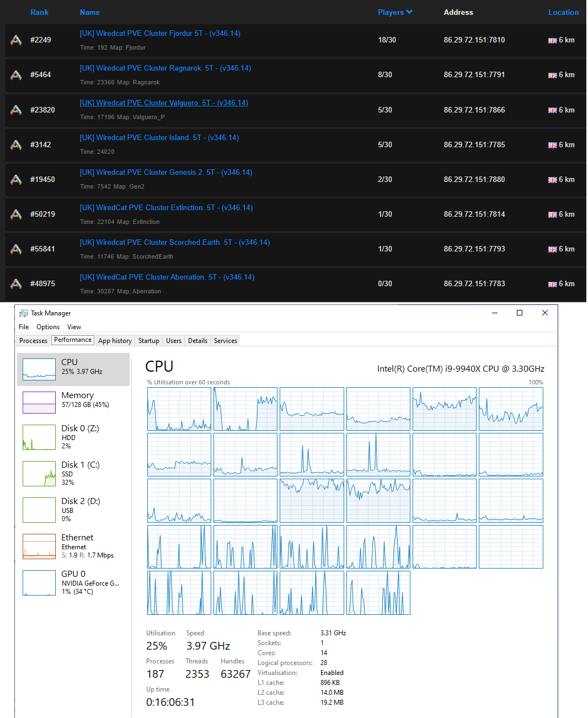Click the 0:16:06:31 up time value
588x718 pixels.
170,702
